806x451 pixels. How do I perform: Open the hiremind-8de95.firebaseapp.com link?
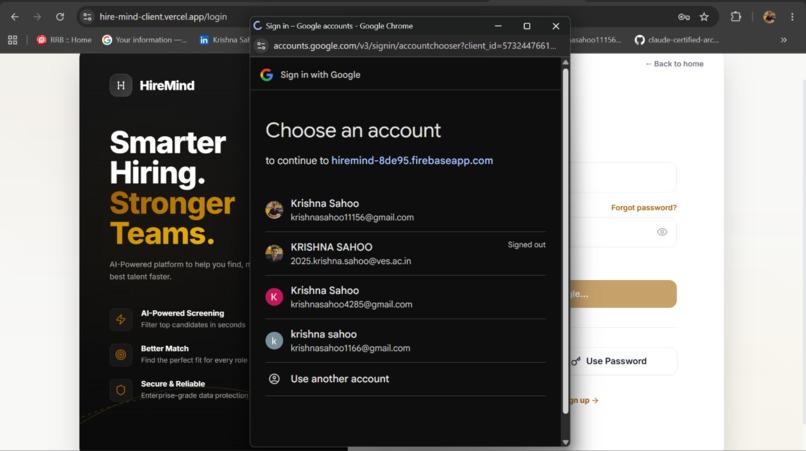click(x=412, y=160)
